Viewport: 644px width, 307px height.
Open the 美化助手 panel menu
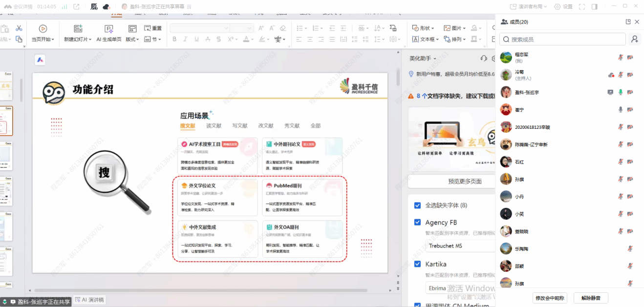point(423,59)
